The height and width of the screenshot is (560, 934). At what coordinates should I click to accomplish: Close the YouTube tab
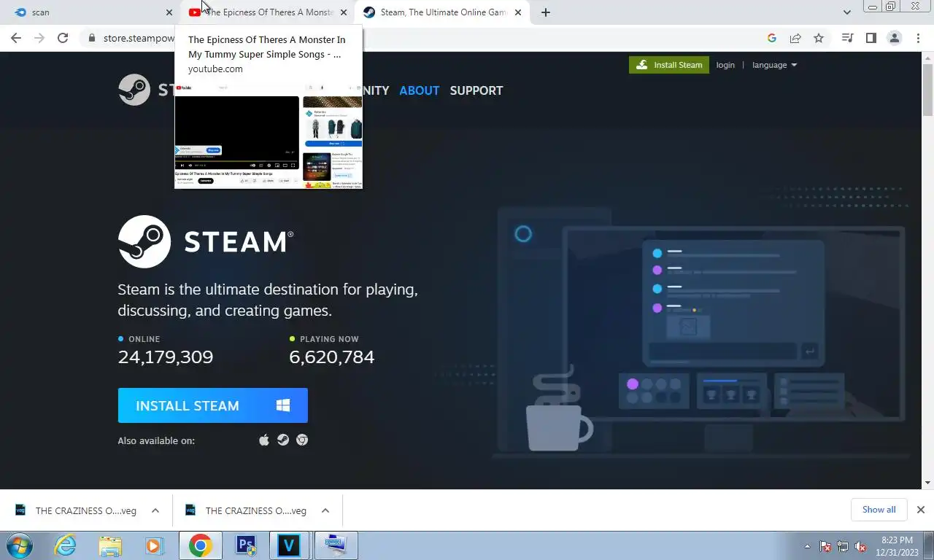click(344, 12)
